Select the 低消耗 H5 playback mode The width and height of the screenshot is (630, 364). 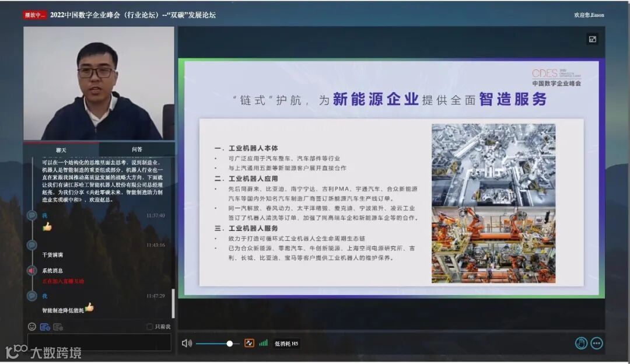coord(286,344)
